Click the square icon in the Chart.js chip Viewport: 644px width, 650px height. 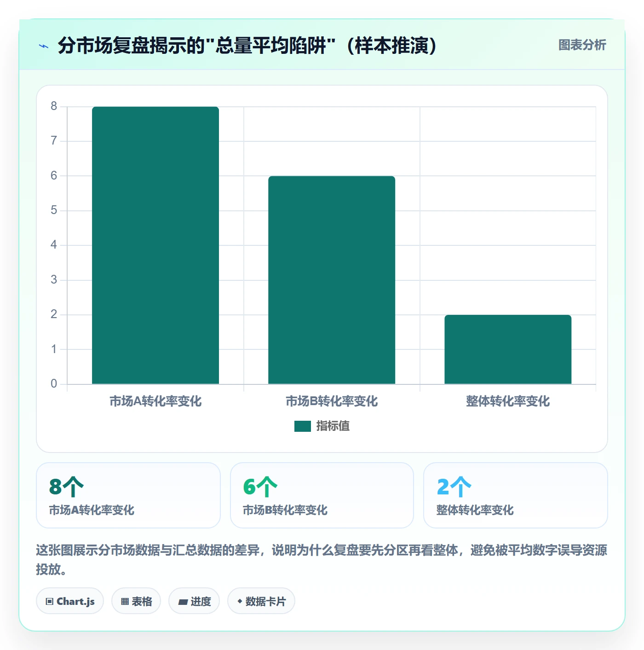(x=50, y=602)
